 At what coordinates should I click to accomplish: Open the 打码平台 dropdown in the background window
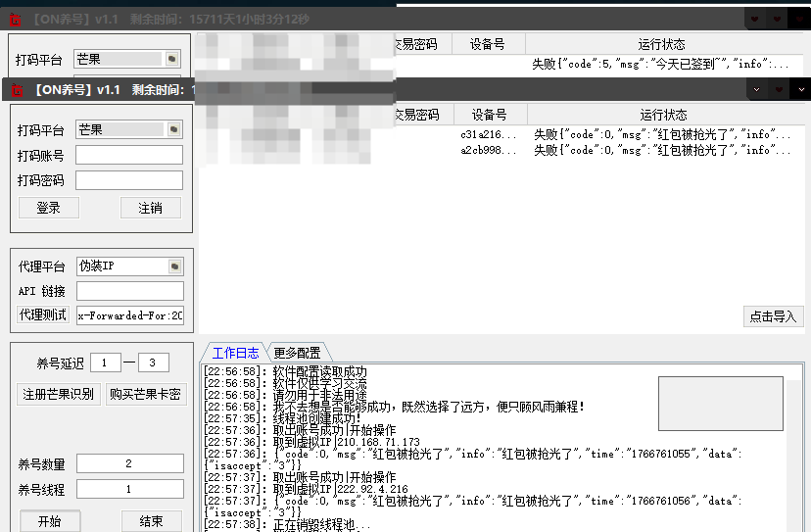(x=171, y=59)
